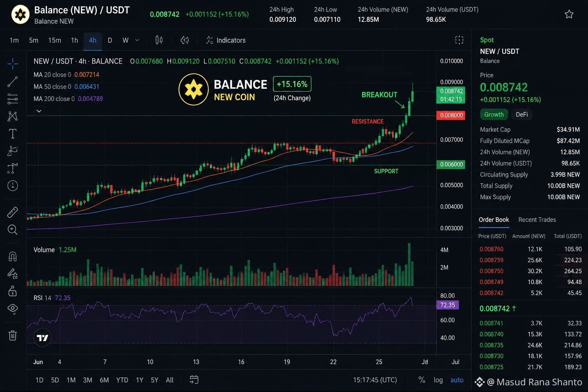Show All chart history range
The width and height of the screenshot is (588, 392).
[x=170, y=380]
